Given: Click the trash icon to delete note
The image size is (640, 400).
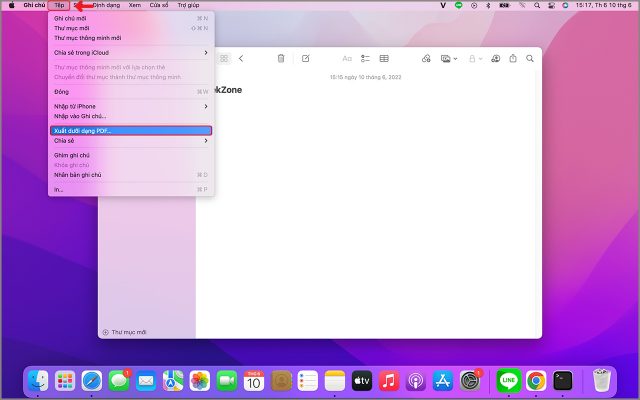Looking at the screenshot, I should click(x=281, y=59).
